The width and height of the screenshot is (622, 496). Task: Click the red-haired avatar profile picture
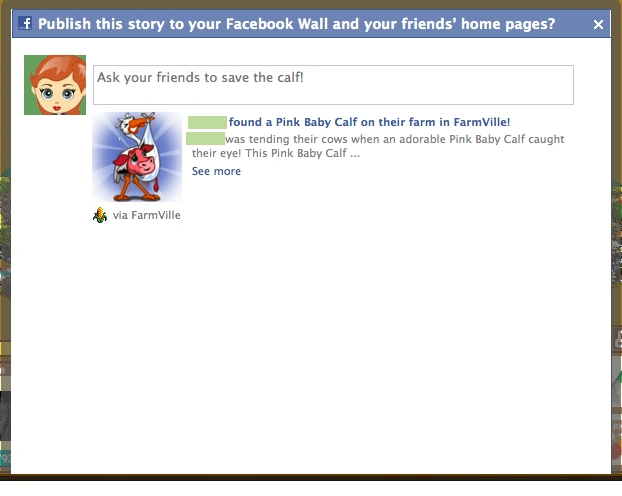55,85
